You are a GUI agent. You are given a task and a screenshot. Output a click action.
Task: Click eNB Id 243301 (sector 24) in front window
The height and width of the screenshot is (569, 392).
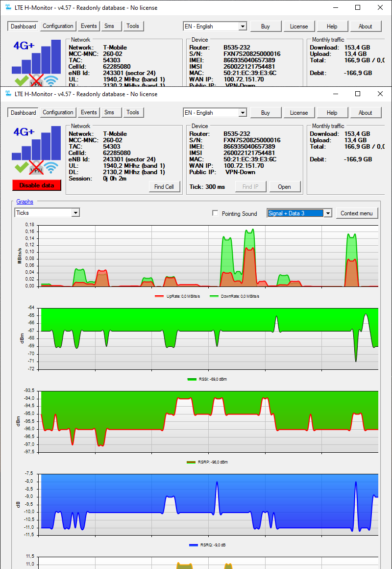point(129,159)
